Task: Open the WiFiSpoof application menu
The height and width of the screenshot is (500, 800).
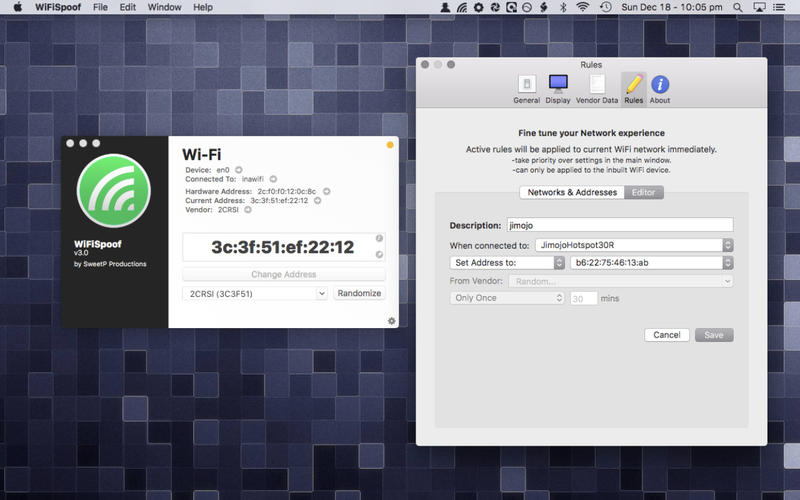Action: (x=58, y=7)
